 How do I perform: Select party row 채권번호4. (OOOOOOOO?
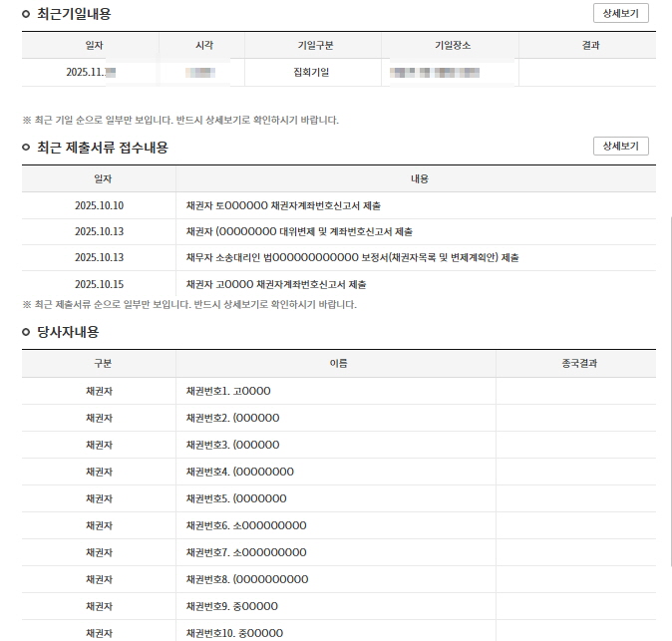click(239, 472)
